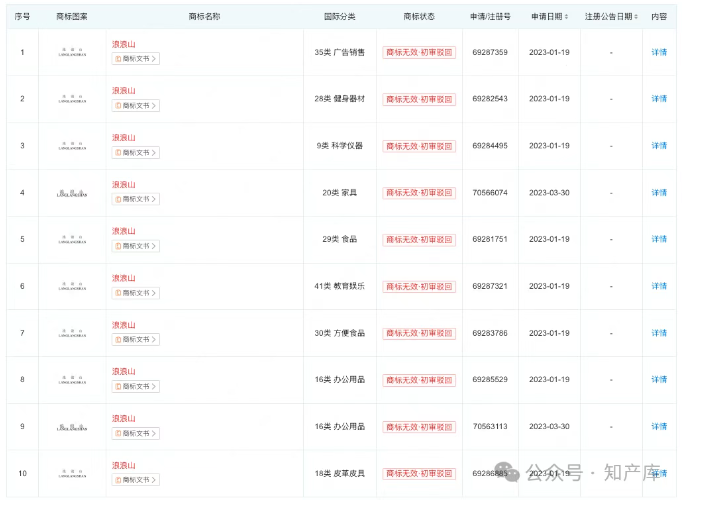
Task: View 详情 for the 35类 广告销售 trademark
Action: (x=659, y=52)
